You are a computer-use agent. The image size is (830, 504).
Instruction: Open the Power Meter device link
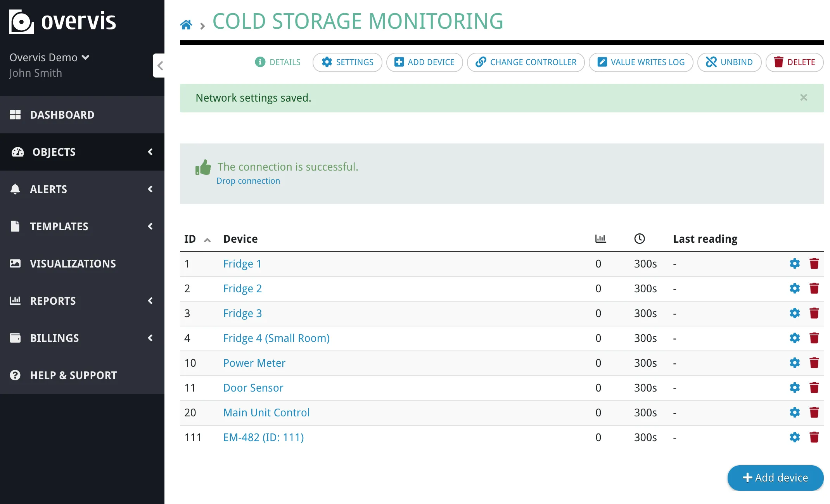pos(254,363)
